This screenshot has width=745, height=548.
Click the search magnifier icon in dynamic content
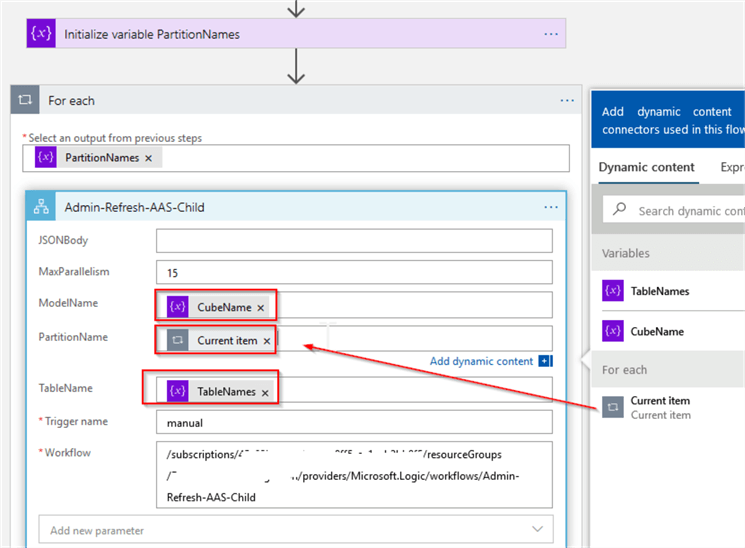click(x=620, y=210)
